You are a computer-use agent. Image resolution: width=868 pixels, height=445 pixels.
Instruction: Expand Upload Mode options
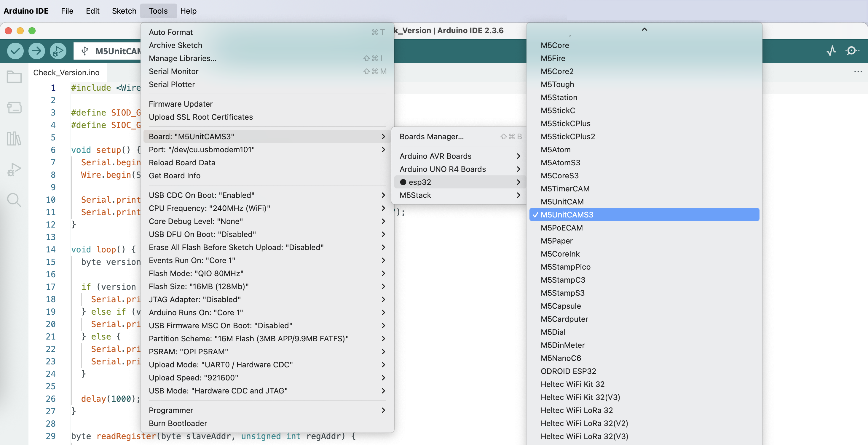pos(267,364)
